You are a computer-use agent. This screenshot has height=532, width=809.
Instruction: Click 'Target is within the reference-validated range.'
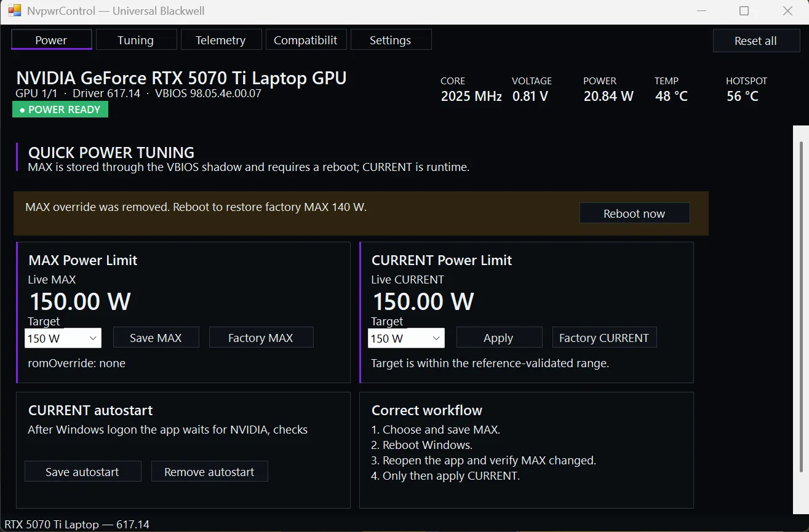tap(490, 363)
